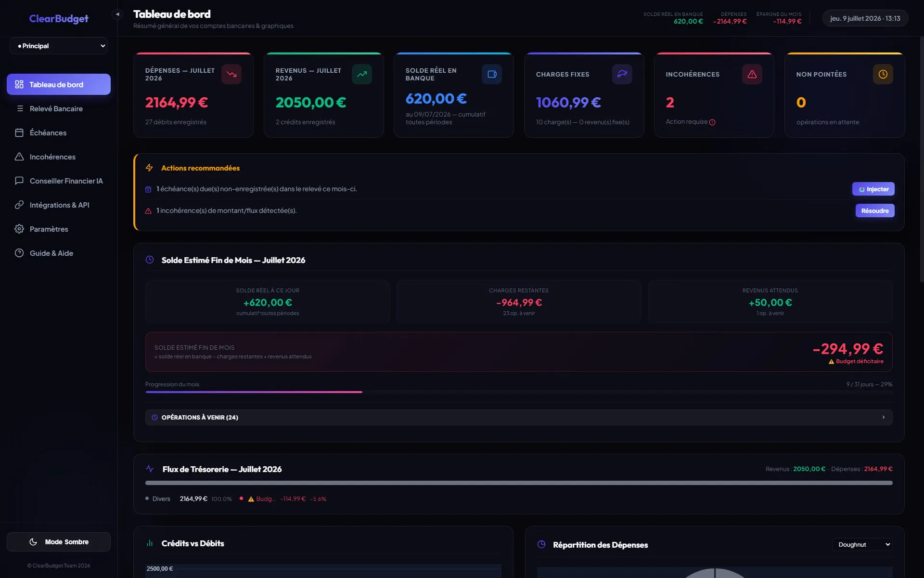Click the grid icon of Tableau de bord
Viewport: 924px width, 578px height.
click(x=19, y=84)
